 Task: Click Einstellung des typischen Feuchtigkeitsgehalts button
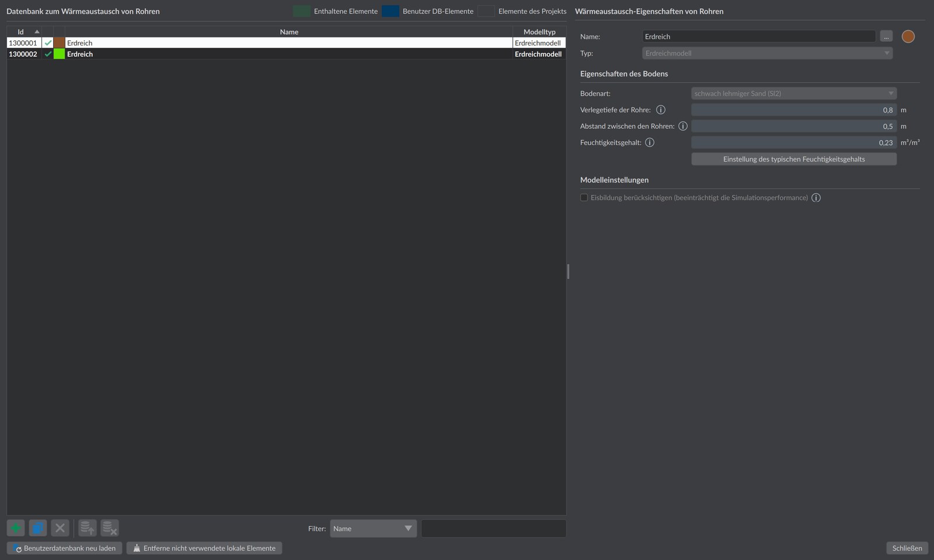click(794, 159)
